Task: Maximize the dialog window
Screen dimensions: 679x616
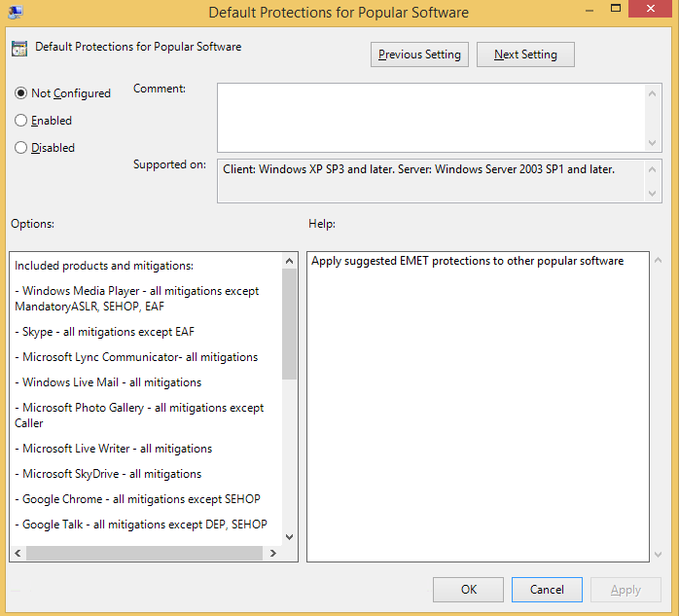Action: pos(616,9)
